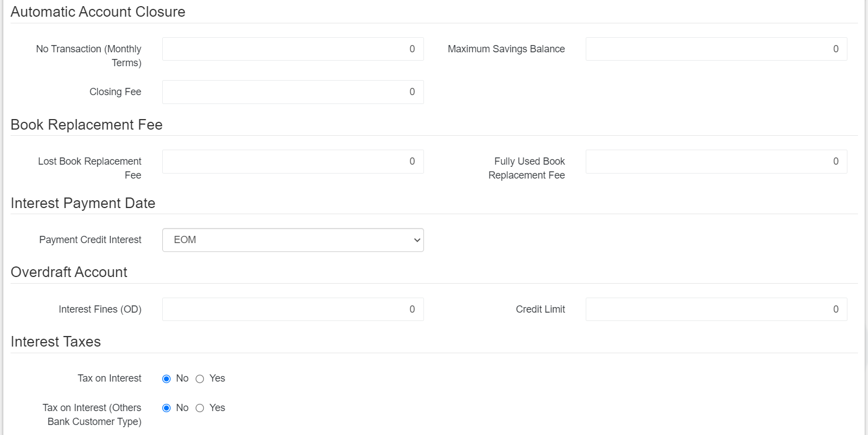
Task: Select Yes for Others Bank Customer Type tax
Action: tap(200, 408)
